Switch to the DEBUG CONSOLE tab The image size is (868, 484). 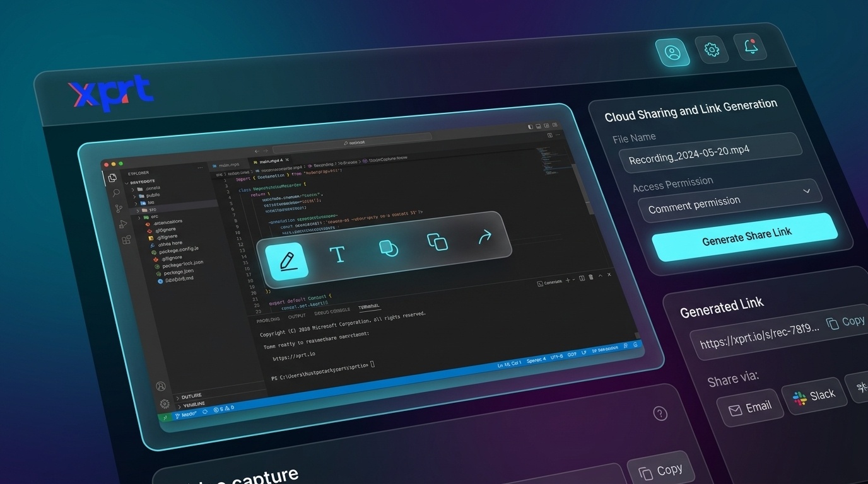point(332,312)
